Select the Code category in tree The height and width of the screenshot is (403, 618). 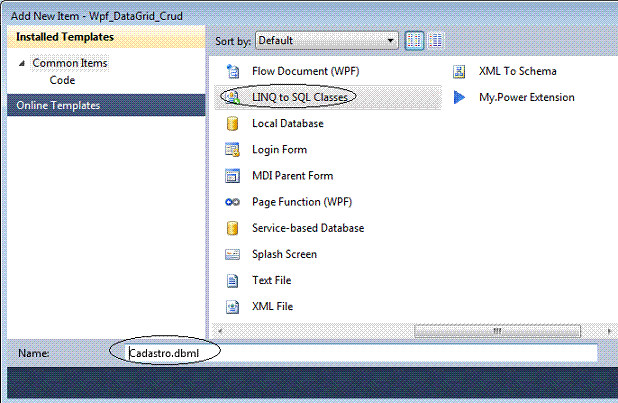tap(62, 80)
